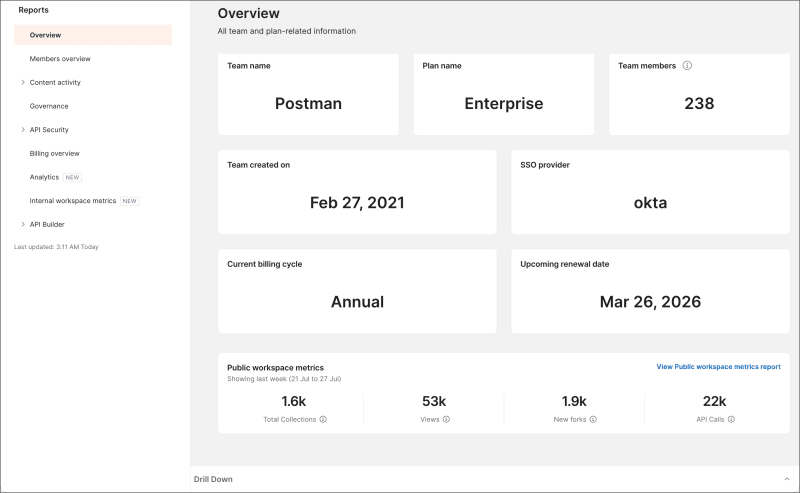Viewport: 800px width, 493px height.
Task: Click the SSO provider okta card
Action: (x=650, y=193)
